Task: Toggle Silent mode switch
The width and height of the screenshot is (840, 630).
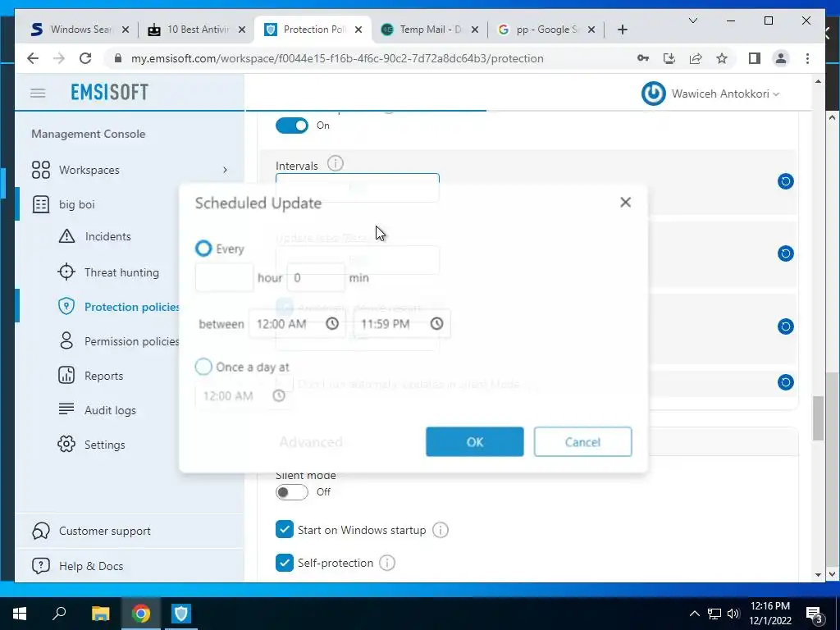Action: click(x=292, y=492)
